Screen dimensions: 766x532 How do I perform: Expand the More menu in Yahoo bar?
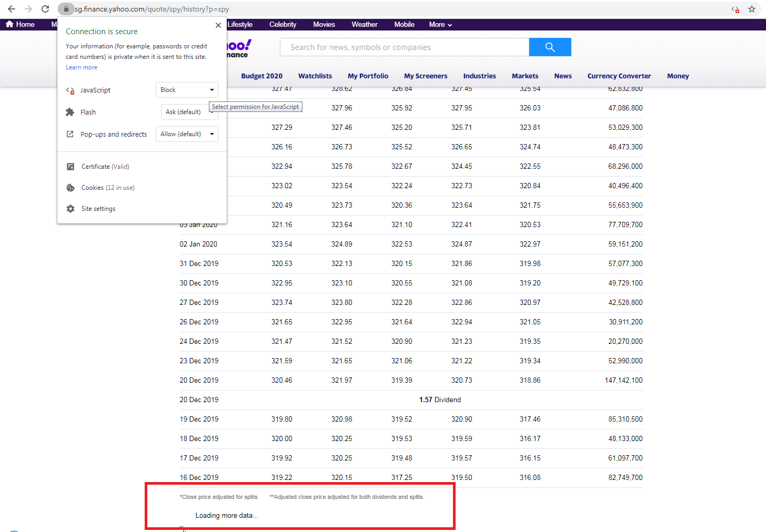tap(440, 25)
